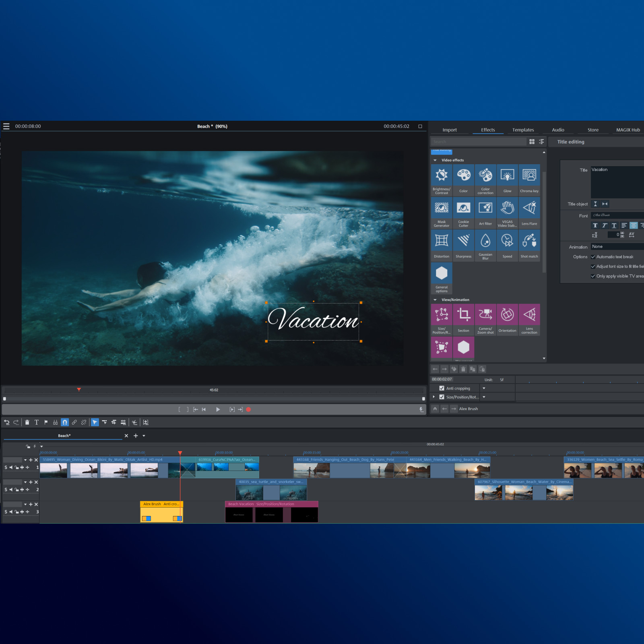Open the Distortion effect

442,245
